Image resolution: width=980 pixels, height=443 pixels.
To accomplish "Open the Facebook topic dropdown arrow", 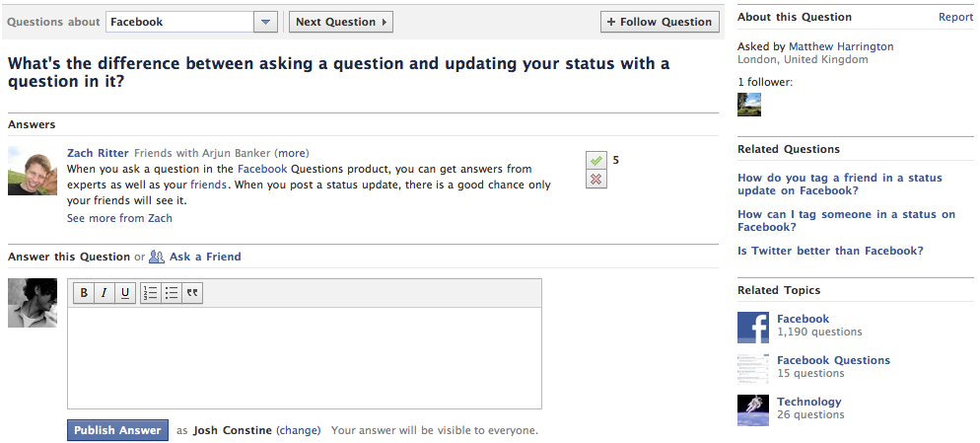I will click(265, 22).
